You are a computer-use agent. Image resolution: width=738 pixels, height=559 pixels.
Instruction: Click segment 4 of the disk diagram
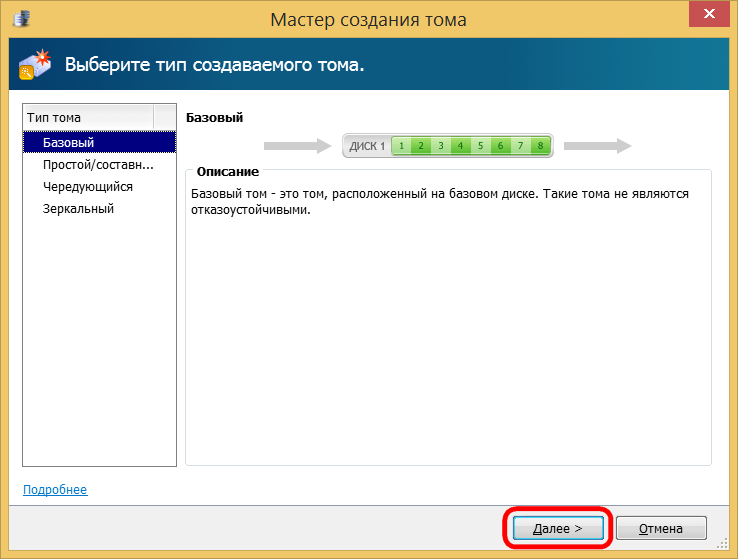[460, 146]
